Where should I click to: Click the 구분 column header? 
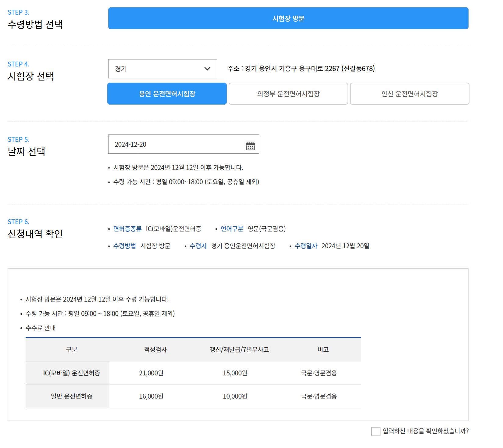72,349
